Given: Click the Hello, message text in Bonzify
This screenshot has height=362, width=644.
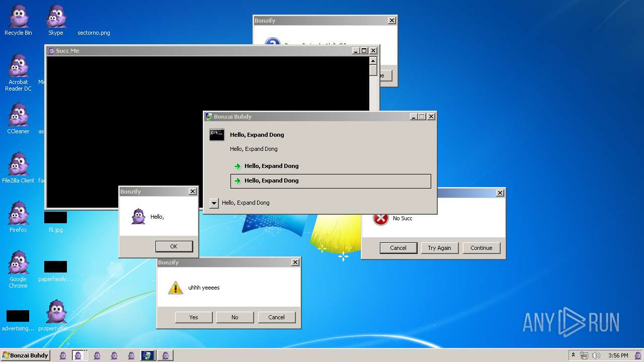Looking at the screenshot, I should 157,217.
